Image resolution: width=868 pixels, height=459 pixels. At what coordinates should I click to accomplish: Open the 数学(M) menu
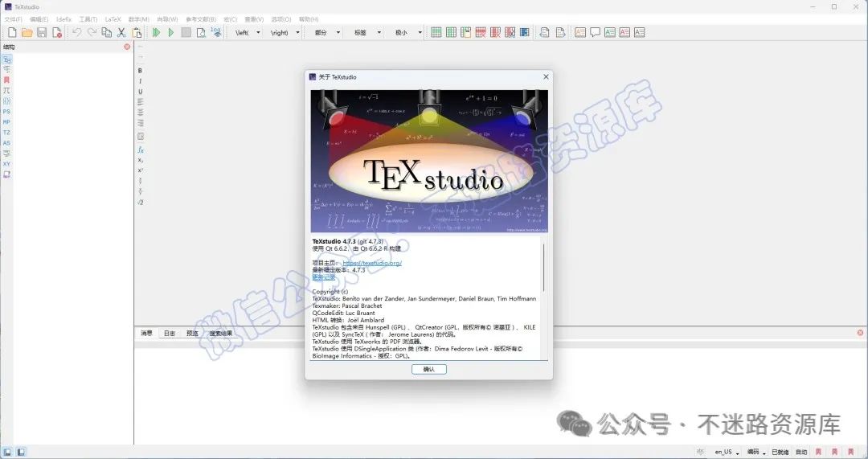click(x=139, y=19)
